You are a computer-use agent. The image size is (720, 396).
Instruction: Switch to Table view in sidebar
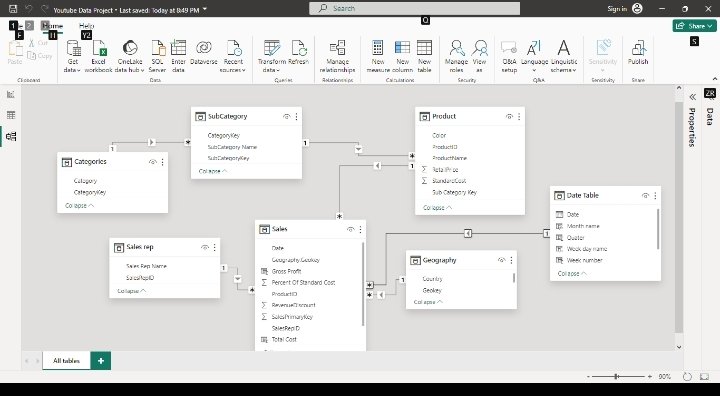coord(11,115)
